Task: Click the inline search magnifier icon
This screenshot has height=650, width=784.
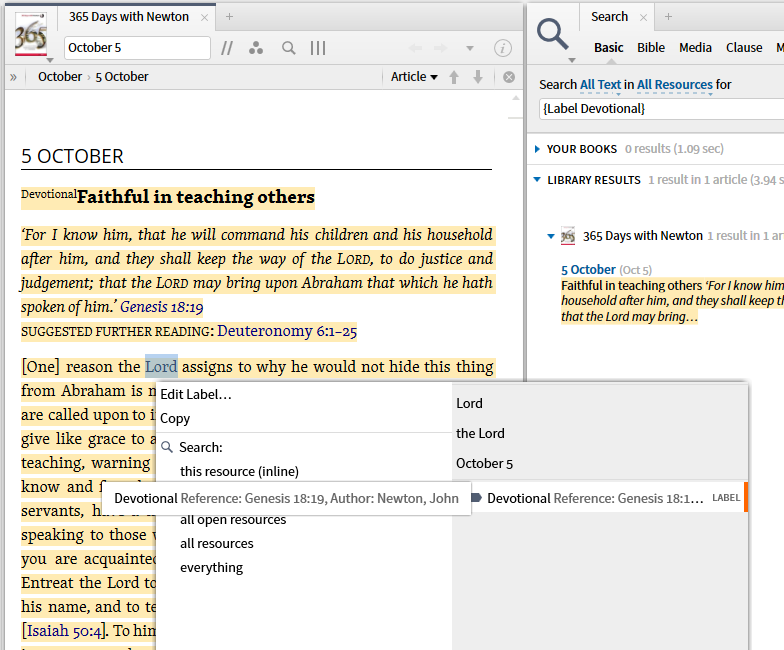Action: click(288, 48)
